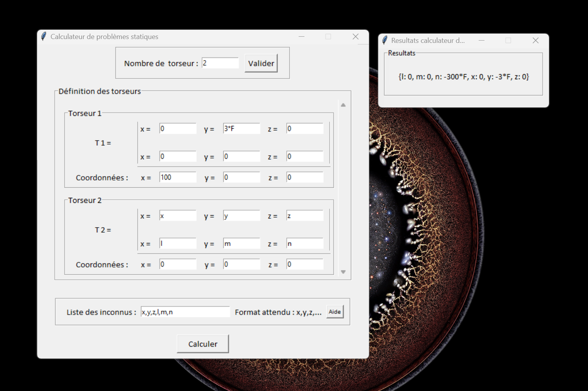Click Torseur 2 force field containing x

pyautogui.click(x=178, y=216)
